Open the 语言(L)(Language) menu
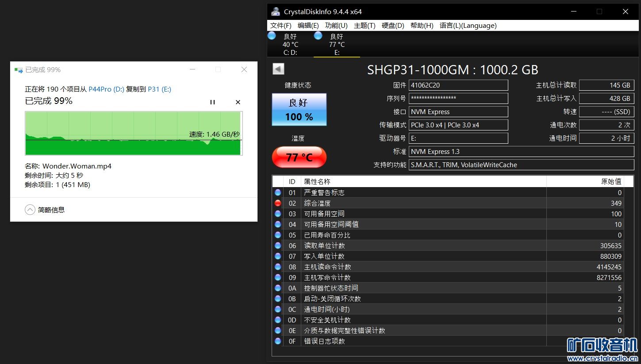 pyautogui.click(x=468, y=26)
